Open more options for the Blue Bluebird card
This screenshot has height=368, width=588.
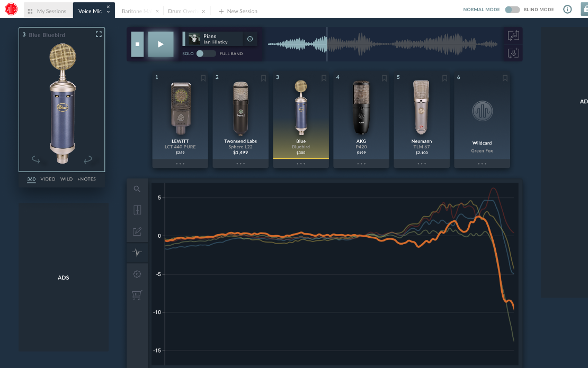(301, 164)
